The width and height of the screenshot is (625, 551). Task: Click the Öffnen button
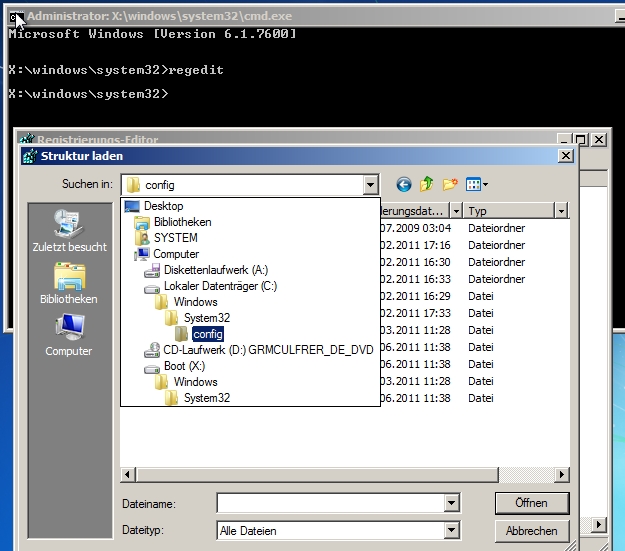(532, 503)
